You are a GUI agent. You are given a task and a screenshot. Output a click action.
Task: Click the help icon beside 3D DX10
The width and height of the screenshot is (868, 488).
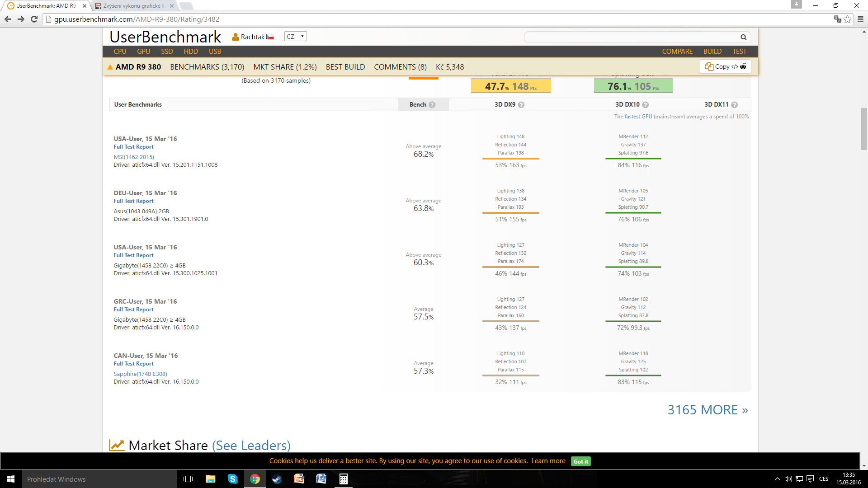(646, 105)
